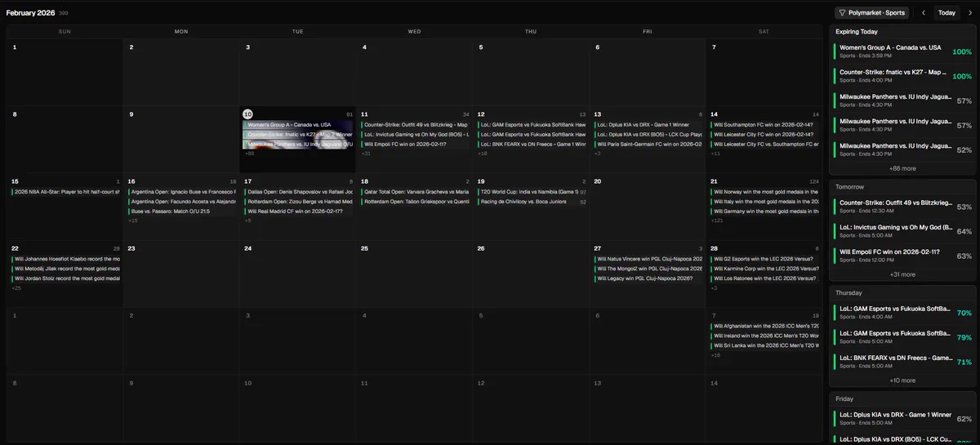The image size is (980, 445).
Task: Open sidebar Friday LoL: Dplus KIA vs DRX Game 1
Action: click(902, 419)
